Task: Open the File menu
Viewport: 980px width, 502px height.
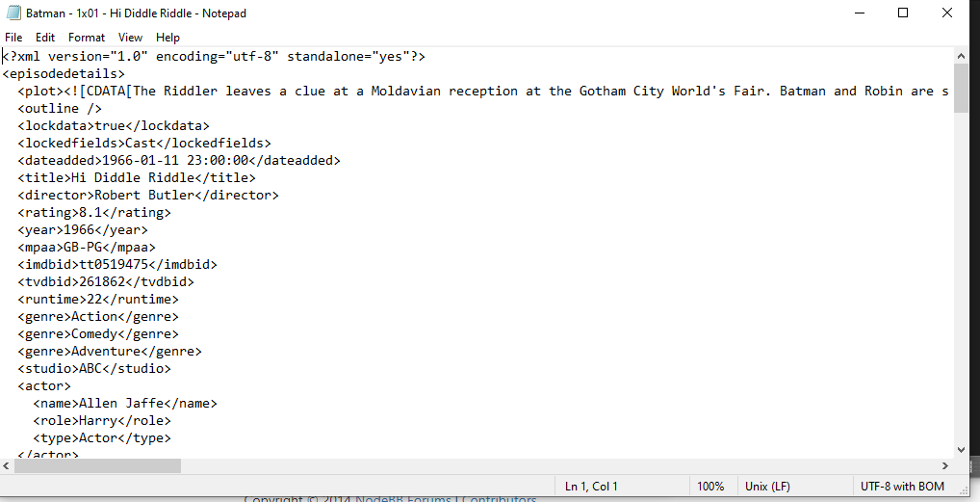Action: click(x=13, y=38)
